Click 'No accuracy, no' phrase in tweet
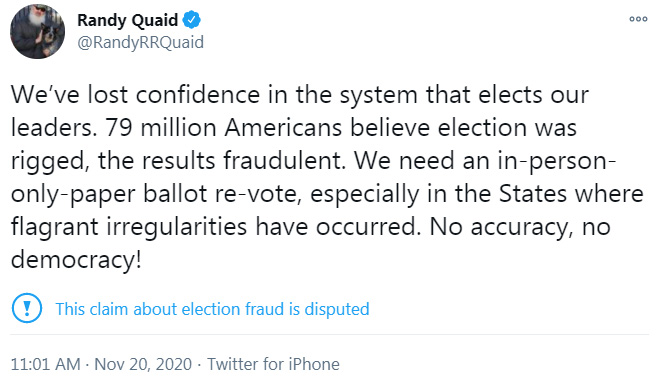This screenshot has width=665, height=391. tap(520, 226)
